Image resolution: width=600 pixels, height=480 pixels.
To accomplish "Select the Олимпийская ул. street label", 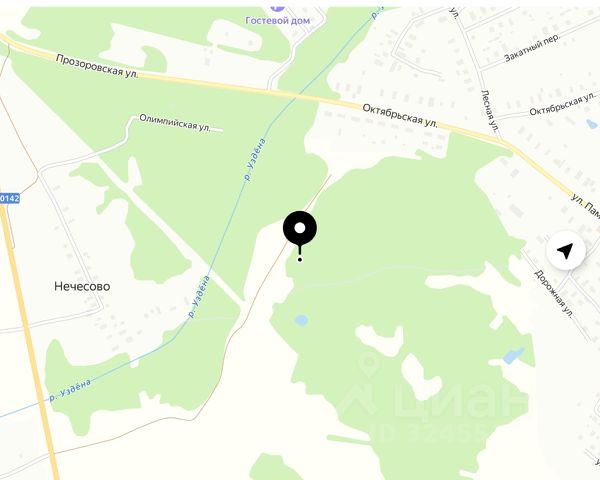I will click(x=175, y=122).
